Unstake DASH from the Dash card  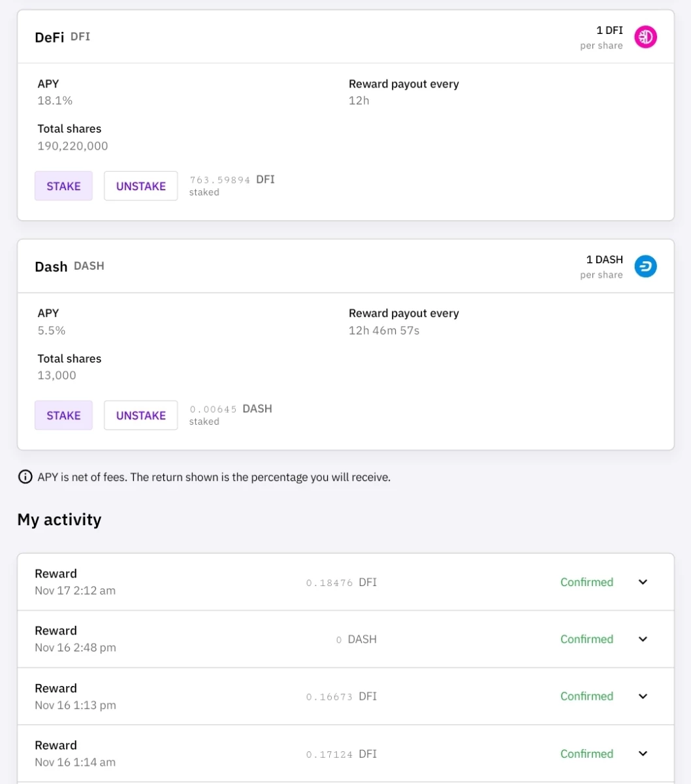point(140,416)
